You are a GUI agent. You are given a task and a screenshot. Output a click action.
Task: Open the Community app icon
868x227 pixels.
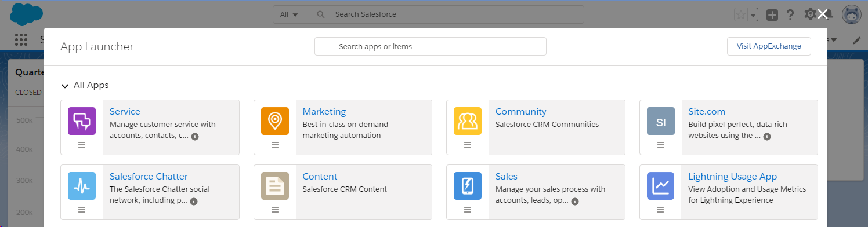pos(468,121)
